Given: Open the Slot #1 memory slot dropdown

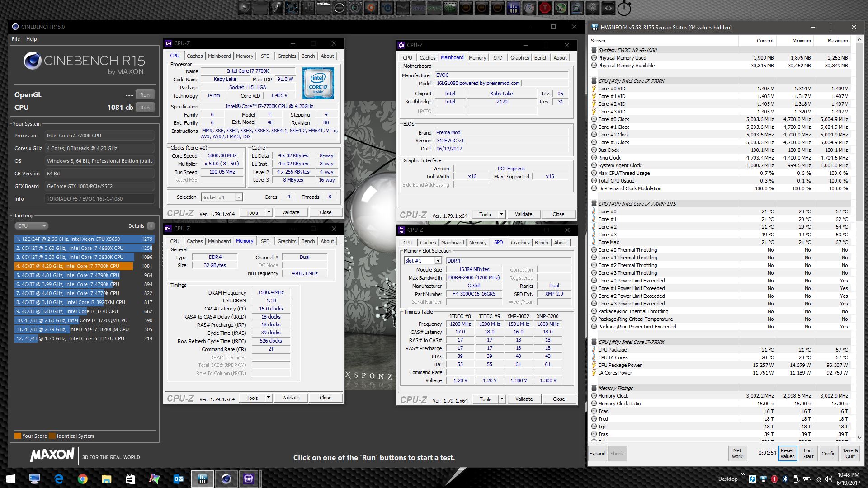Looking at the screenshot, I should point(438,261).
